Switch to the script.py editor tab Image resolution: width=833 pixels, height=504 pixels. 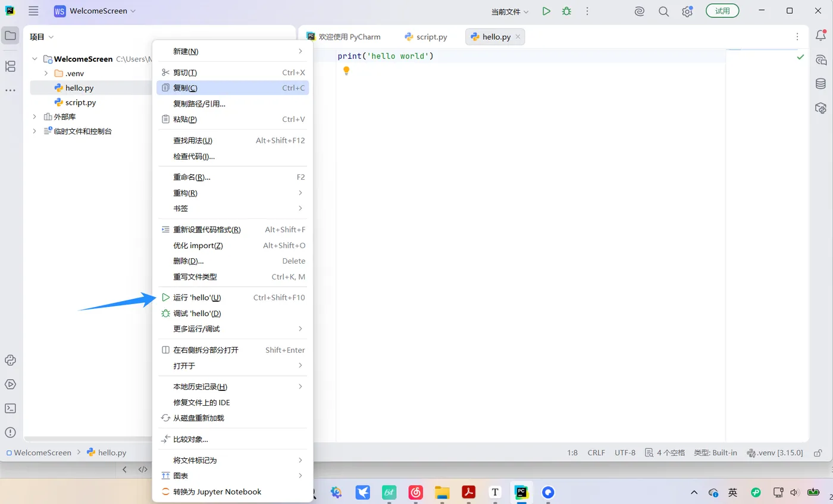pos(426,37)
